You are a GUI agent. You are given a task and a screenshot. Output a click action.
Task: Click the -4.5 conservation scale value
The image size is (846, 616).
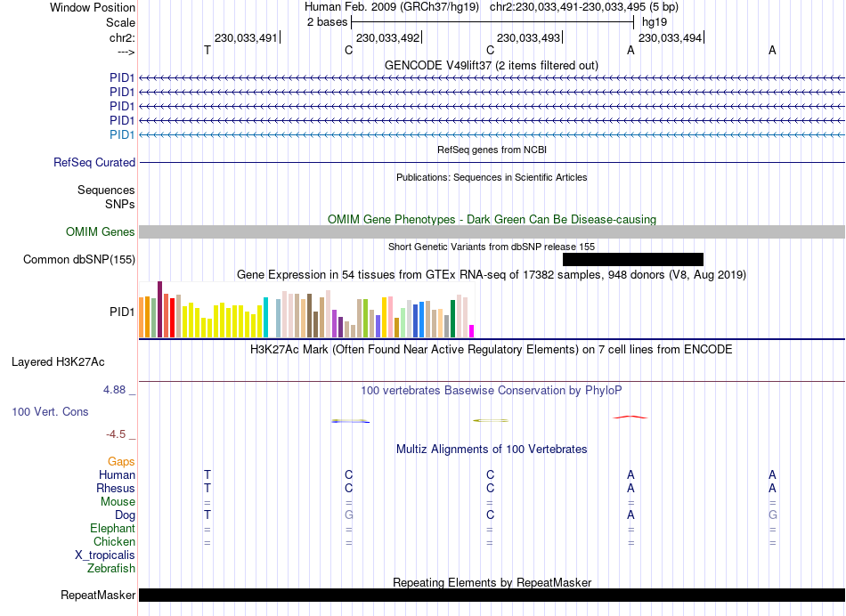(116, 434)
